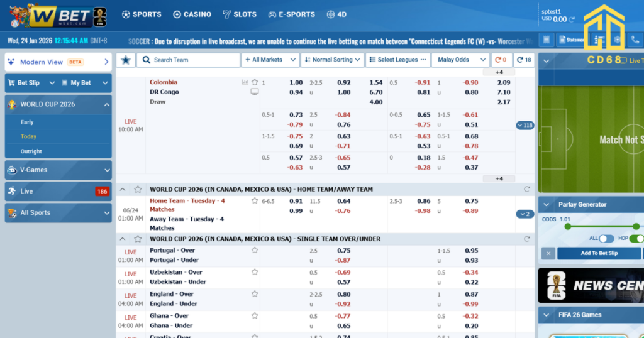The image size is (644, 338).
Task: Move the left odds slider handle
Action: (x=568, y=226)
